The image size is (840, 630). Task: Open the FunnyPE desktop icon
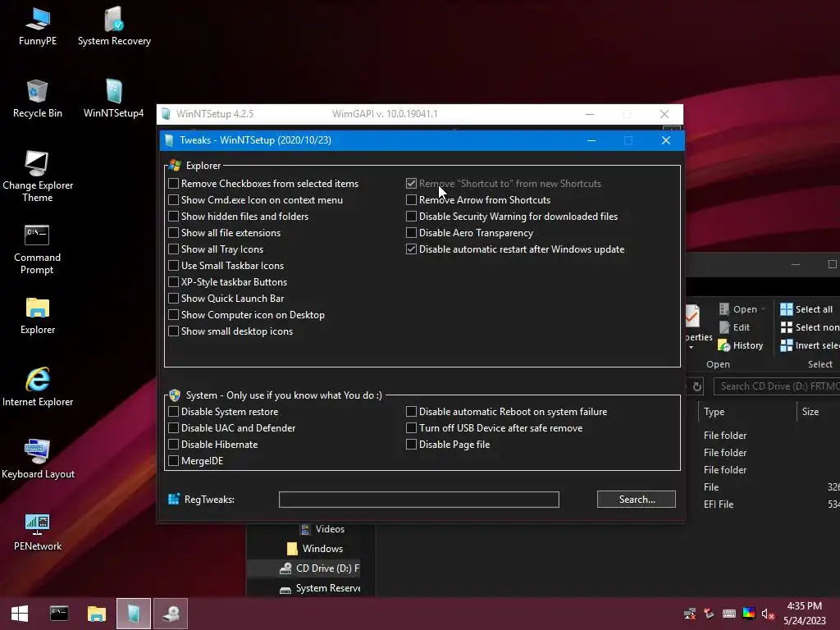[38, 27]
